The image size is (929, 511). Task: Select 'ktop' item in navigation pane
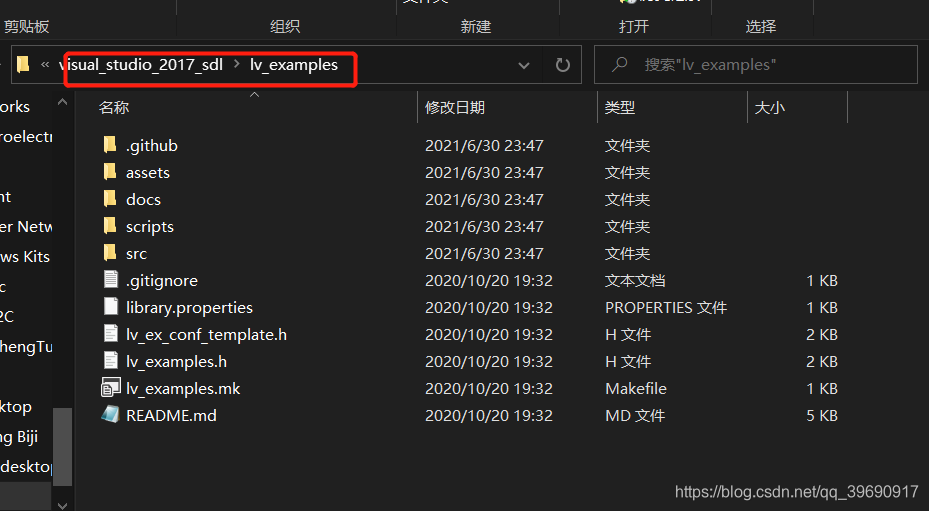16,407
